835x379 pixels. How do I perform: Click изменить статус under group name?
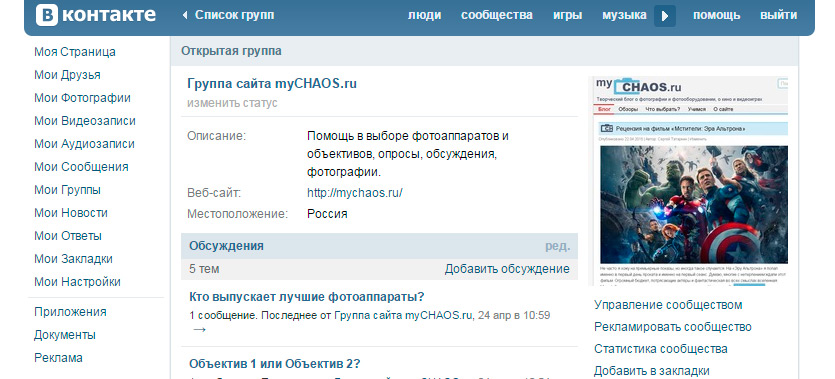coord(232,103)
